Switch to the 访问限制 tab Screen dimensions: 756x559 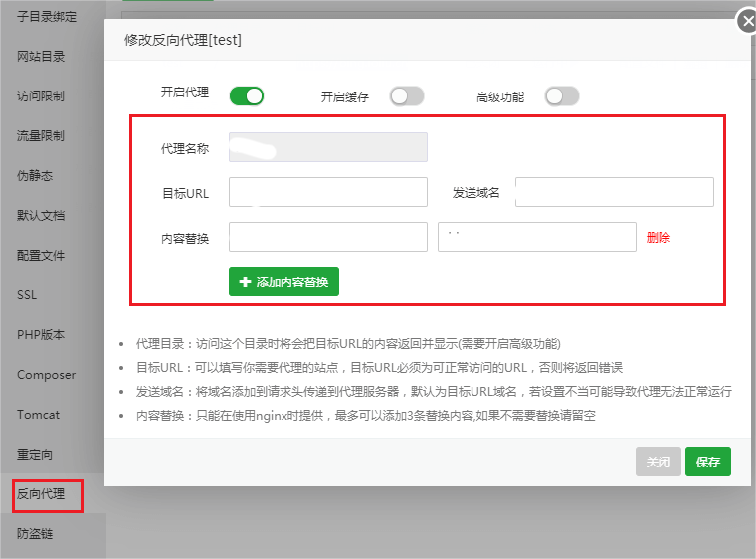(x=41, y=95)
